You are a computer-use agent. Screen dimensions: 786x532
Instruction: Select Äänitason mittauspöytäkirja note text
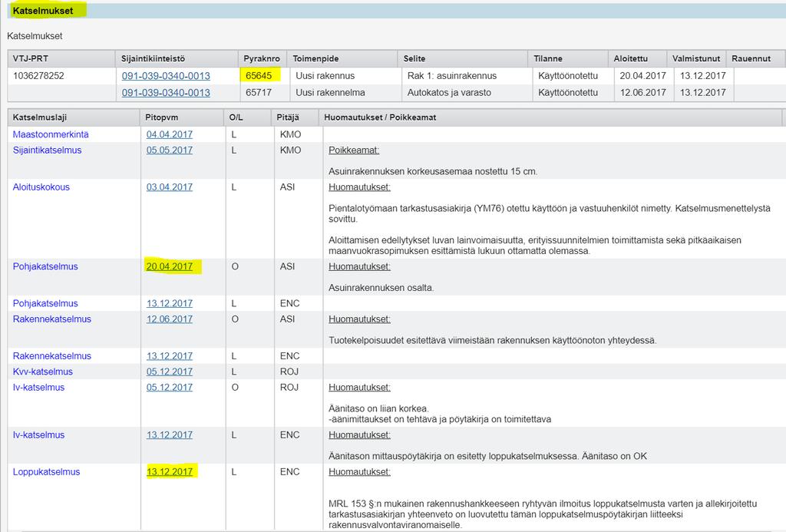(487, 456)
